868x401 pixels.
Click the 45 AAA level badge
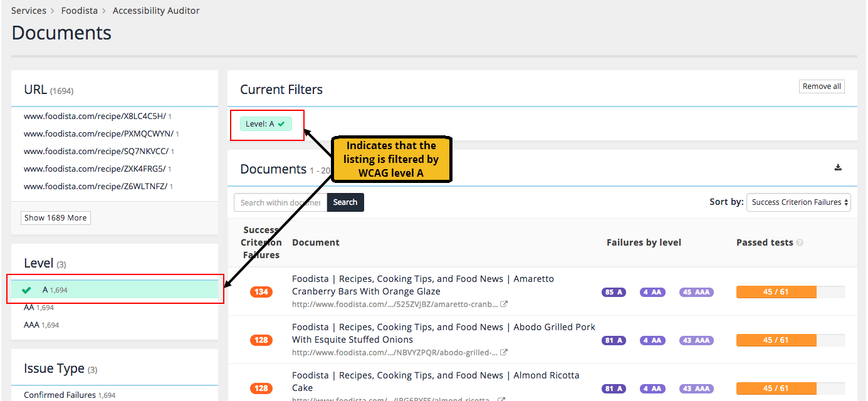tap(696, 292)
